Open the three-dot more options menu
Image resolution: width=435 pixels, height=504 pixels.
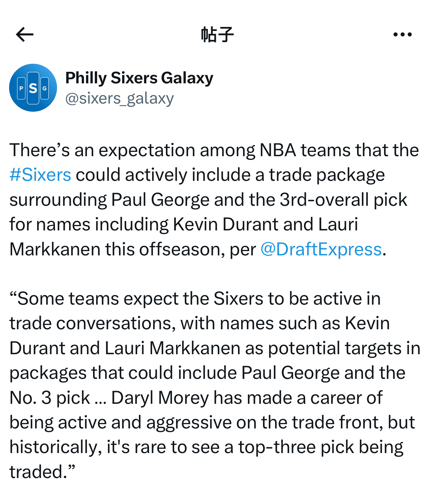click(403, 34)
